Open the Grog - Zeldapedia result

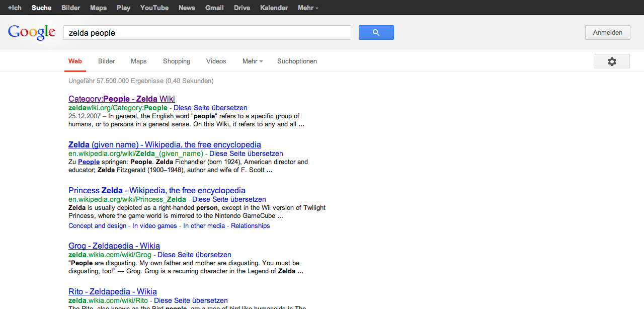click(114, 246)
